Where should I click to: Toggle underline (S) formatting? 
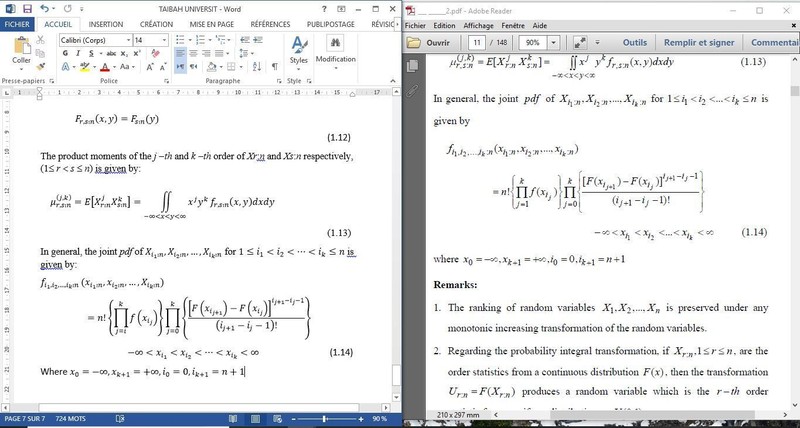91,53
